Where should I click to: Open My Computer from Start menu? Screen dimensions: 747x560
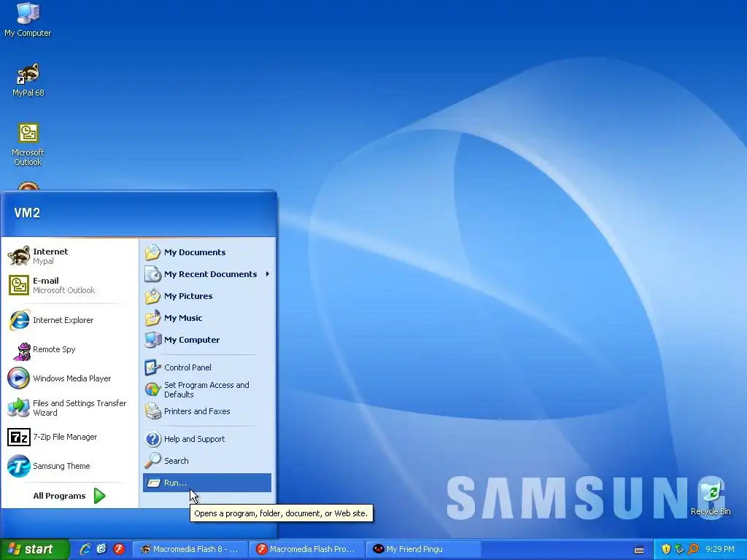(x=207, y=340)
